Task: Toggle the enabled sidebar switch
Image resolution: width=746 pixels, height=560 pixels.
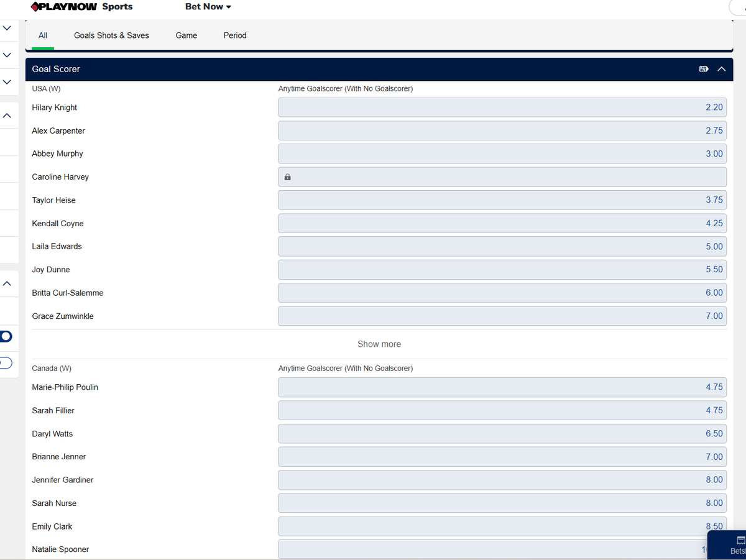Action: (x=6, y=336)
